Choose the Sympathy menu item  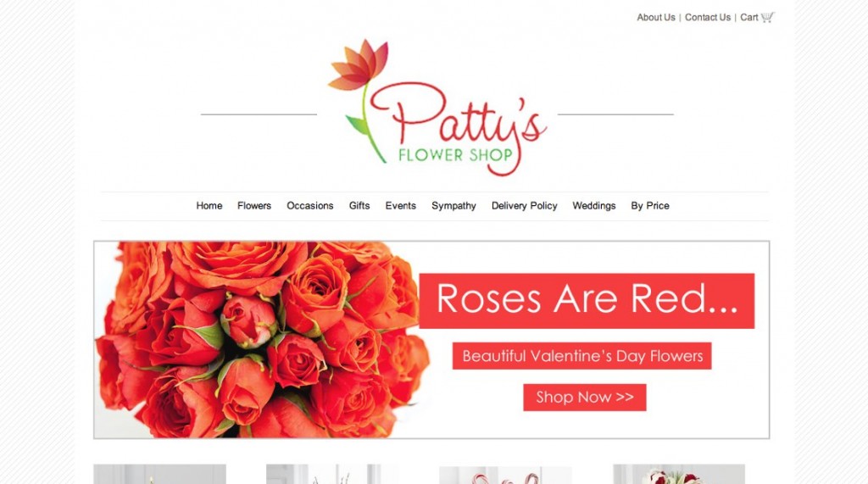pos(454,206)
